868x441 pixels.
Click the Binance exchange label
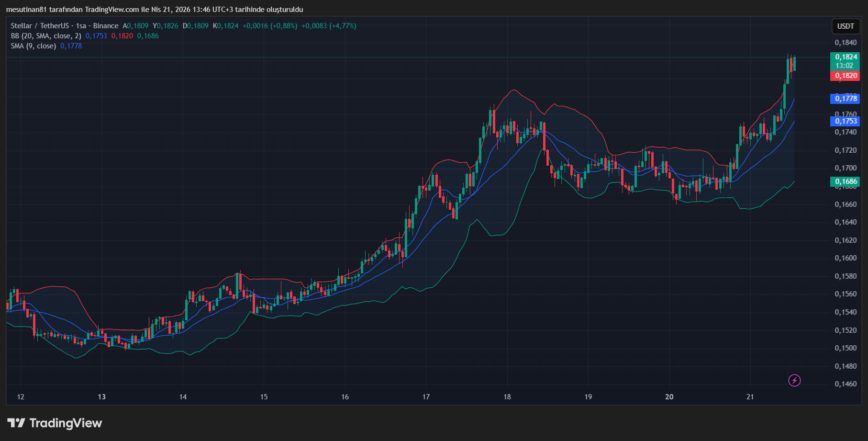(x=106, y=26)
